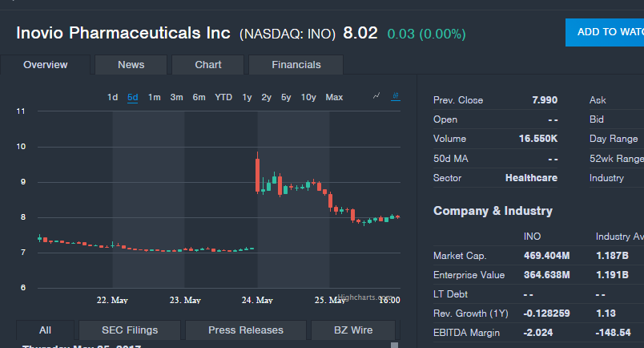
Task: Click the 23. May axis label
Action: [185, 300]
